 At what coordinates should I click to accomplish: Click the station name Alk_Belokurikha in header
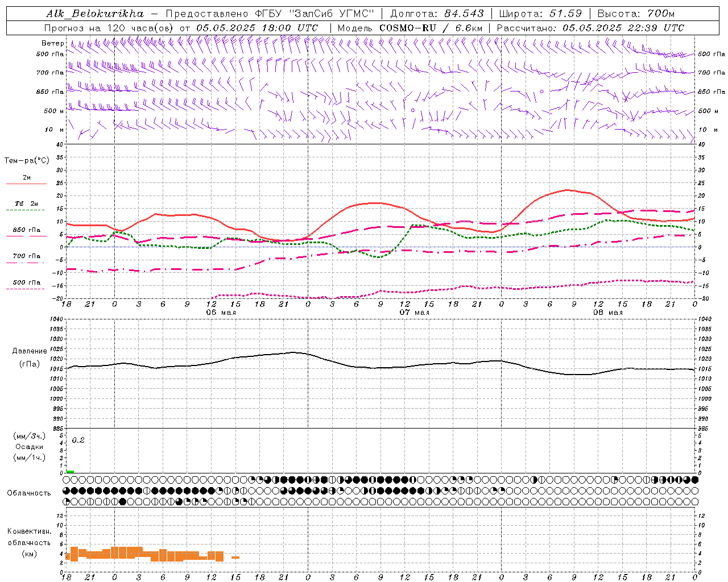point(95,14)
